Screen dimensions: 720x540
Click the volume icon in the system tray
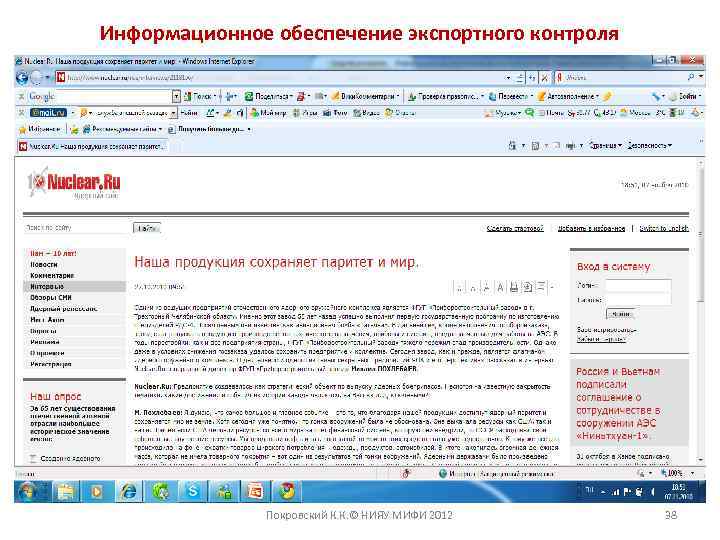coord(652,492)
